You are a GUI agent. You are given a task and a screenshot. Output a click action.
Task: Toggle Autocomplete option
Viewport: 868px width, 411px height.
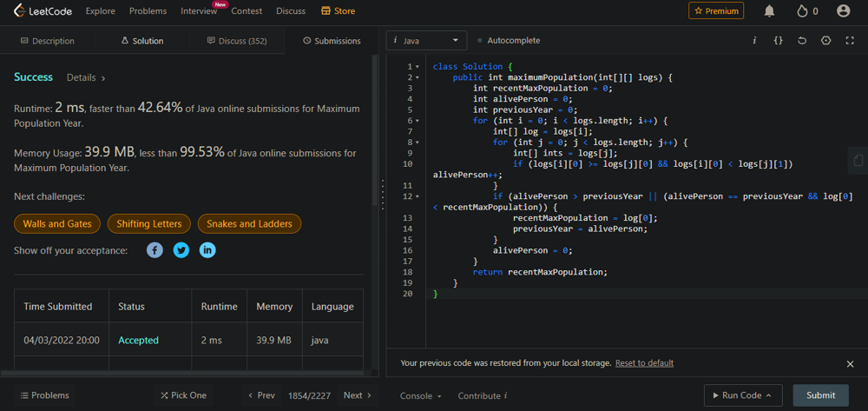click(508, 41)
